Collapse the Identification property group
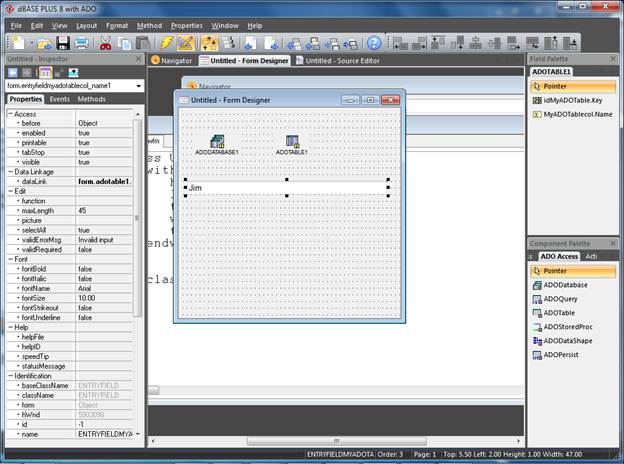Screen dimensions: 624x464 [x=10, y=375]
